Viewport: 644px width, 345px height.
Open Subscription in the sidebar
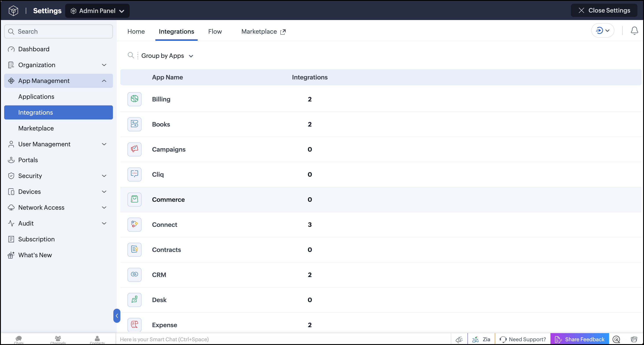tap(59, 239)
